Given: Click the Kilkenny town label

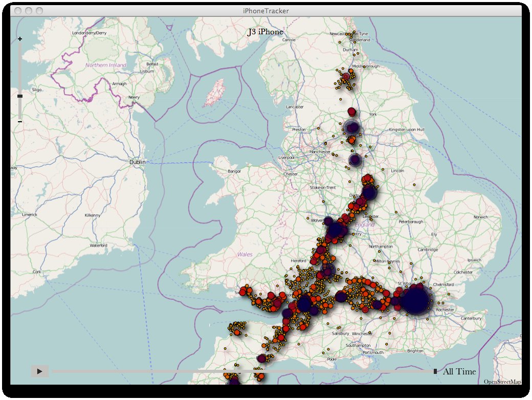Looking at the screenshot, I should point(93,215).
